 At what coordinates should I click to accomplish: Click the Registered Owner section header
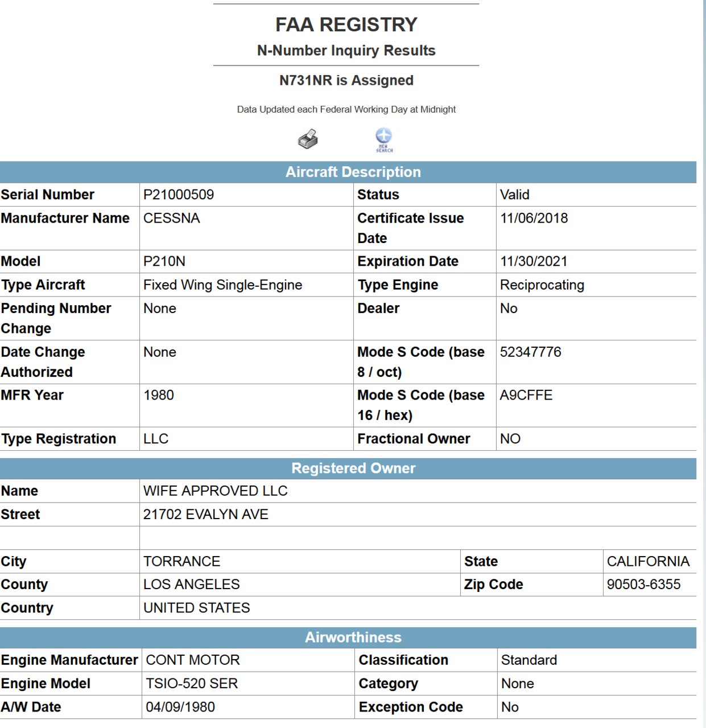pos(348,468)
